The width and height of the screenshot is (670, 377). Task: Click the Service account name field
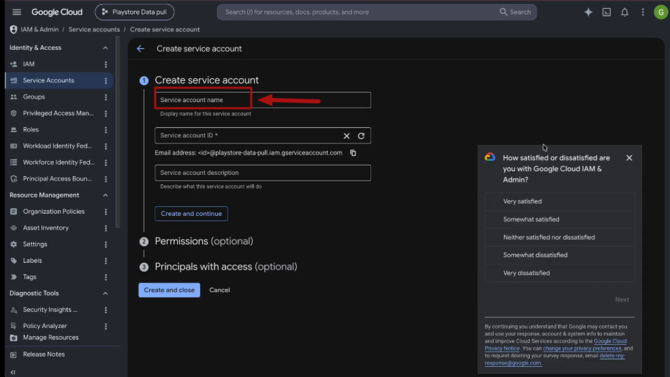point(263,100)
